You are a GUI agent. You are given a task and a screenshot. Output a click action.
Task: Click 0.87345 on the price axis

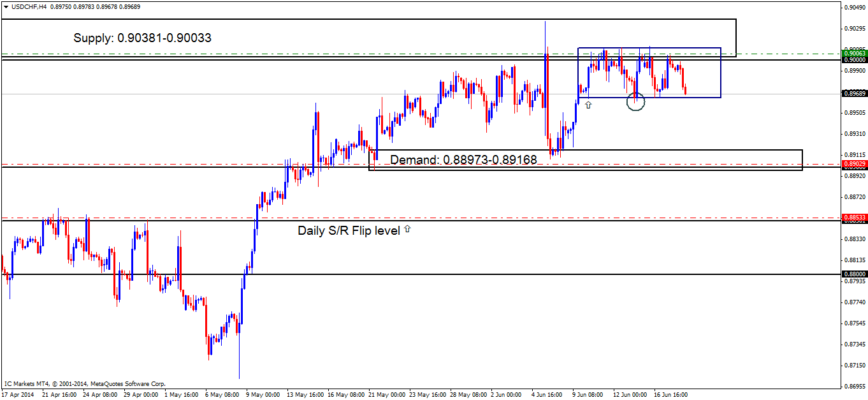click(855, 344)
